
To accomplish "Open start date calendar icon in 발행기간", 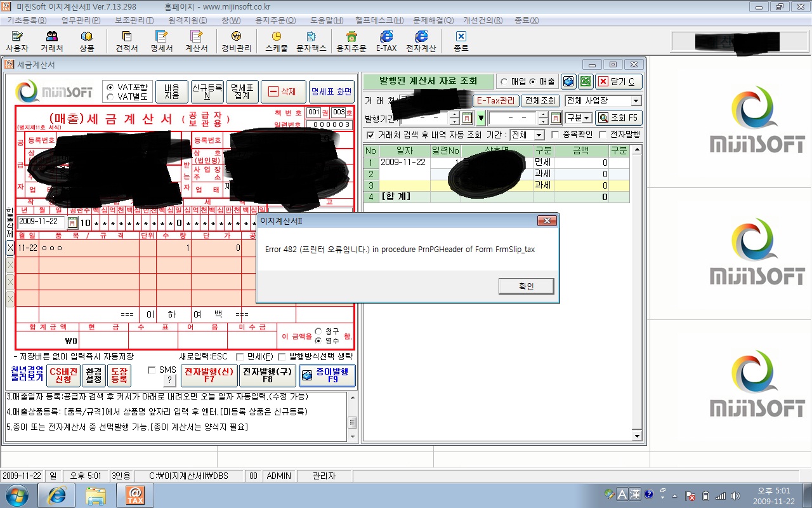I will click(x=467, y=118).
